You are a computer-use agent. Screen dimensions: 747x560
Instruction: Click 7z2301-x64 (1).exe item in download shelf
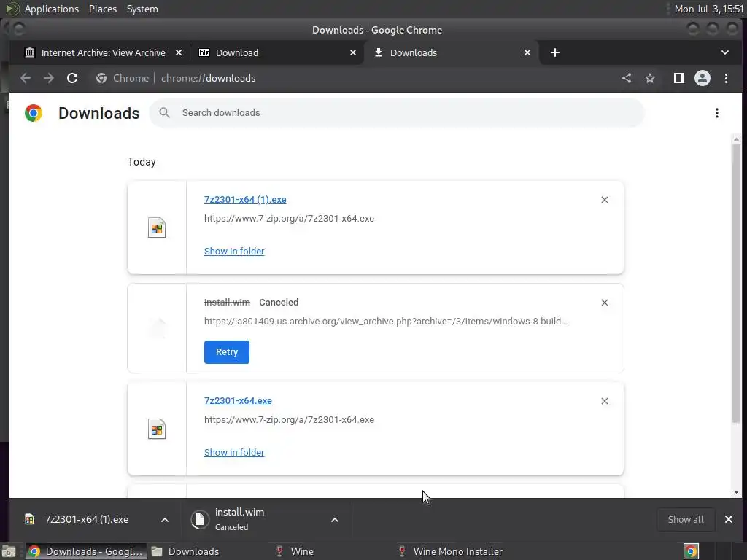click(87, 519)
